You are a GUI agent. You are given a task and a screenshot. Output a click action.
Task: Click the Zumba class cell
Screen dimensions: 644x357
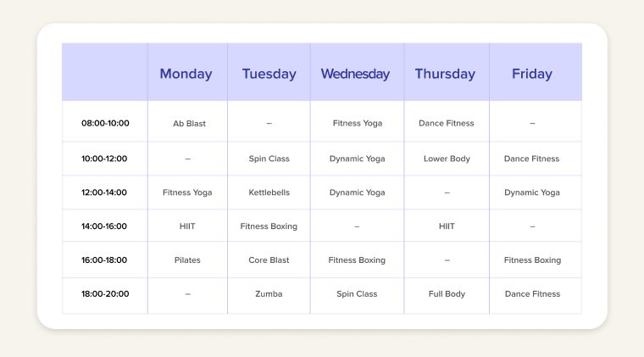pos(269,294)
